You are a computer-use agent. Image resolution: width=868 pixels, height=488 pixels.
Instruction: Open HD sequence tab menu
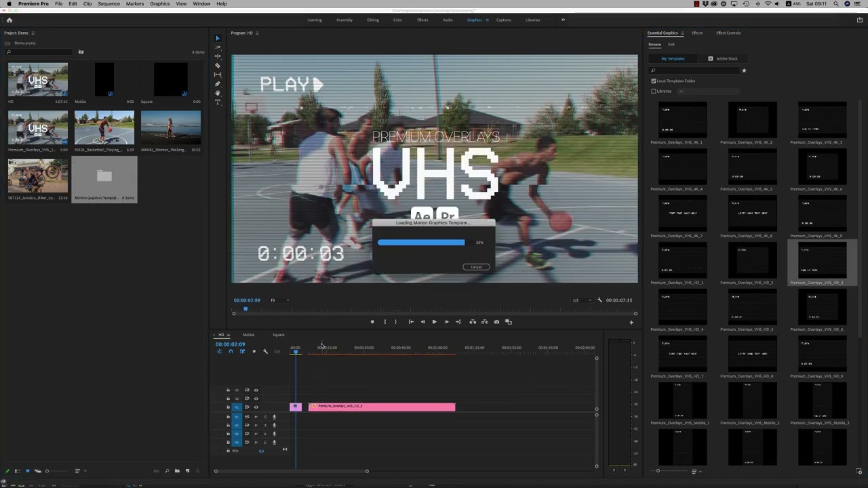pyautogui.click(x=229, y=335)
